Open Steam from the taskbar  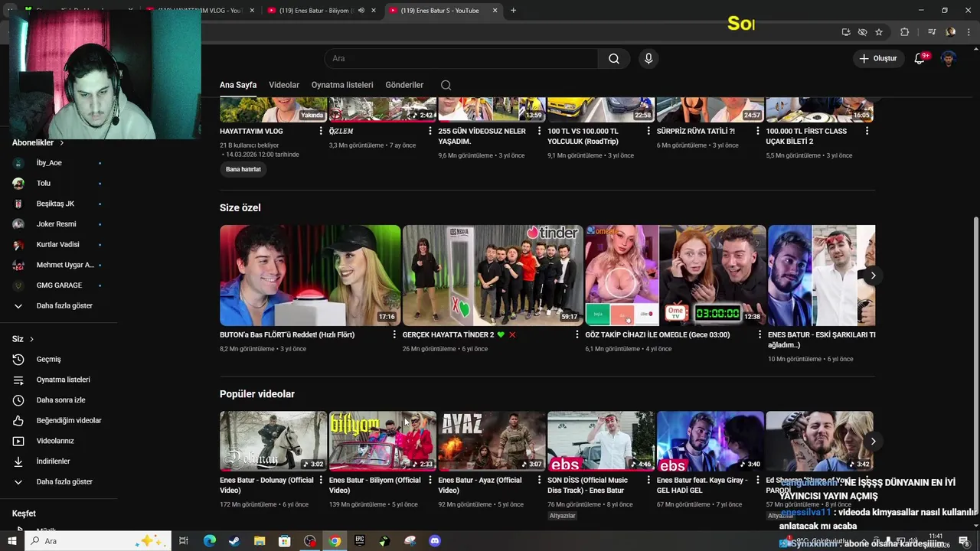(x=234, y=541)
